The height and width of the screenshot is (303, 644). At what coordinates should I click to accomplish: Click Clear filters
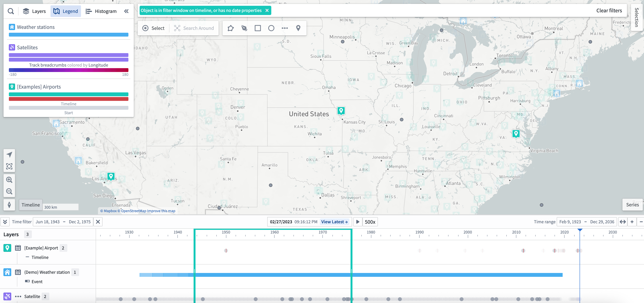pos(609,10)
